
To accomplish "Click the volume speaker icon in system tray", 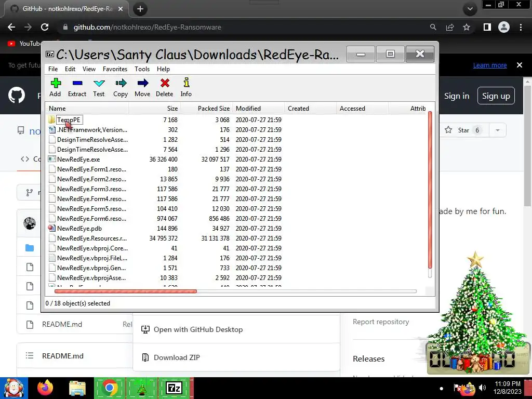I will point(482,388).
